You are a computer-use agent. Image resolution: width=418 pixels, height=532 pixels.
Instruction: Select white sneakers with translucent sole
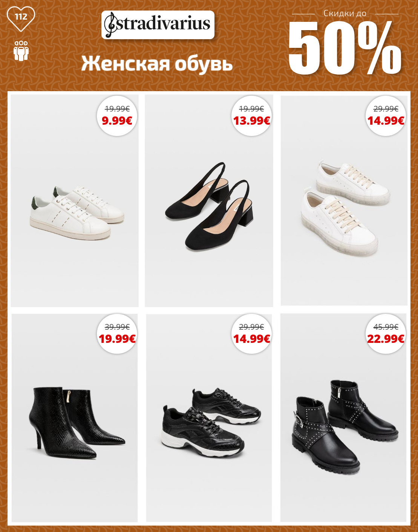(346, 208)
